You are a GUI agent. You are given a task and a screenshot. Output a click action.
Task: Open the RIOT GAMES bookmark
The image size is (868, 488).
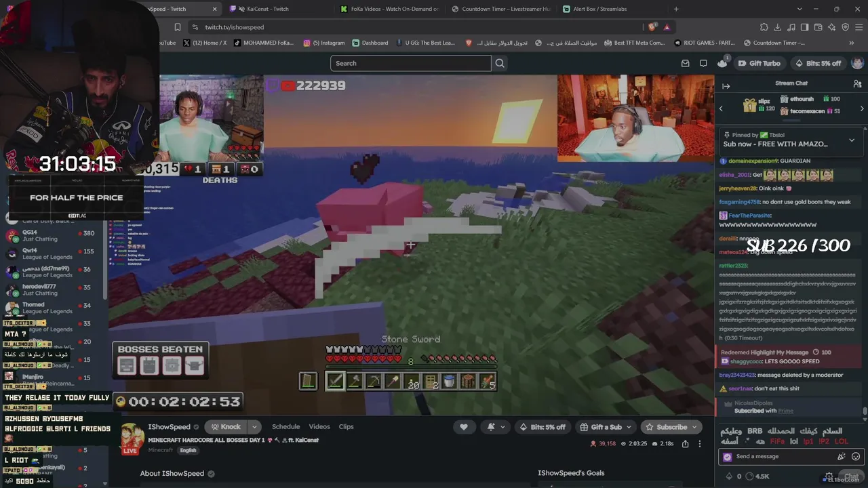[x=704, y=43]
